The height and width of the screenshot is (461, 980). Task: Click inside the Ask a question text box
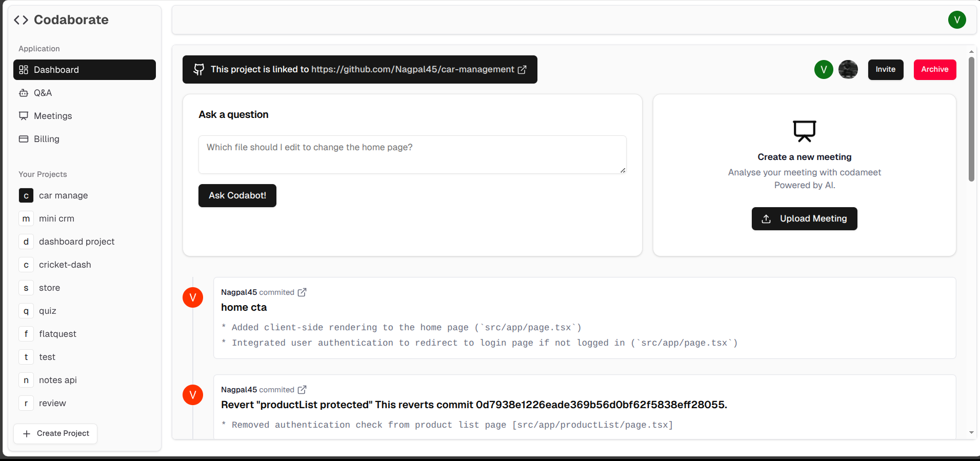coord(412,154)
